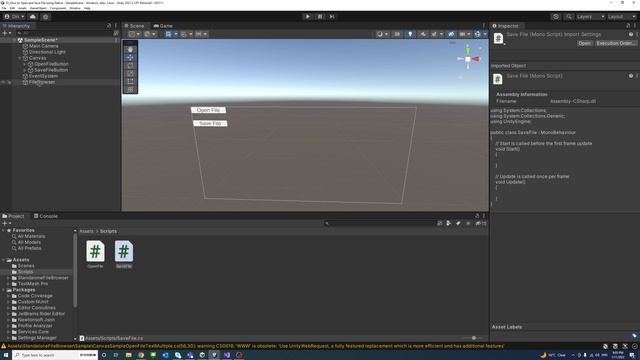The width and height of the screenshot is (640, 360).
Task: Click the Save File button in scene
Action: click(x=210, y=123)
